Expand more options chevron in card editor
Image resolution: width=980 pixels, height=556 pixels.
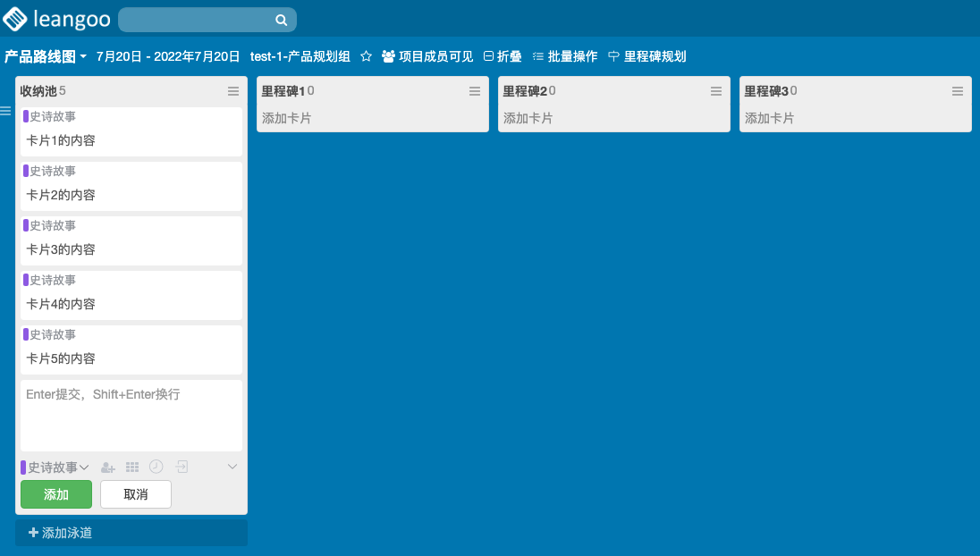[x=232, y=467]
